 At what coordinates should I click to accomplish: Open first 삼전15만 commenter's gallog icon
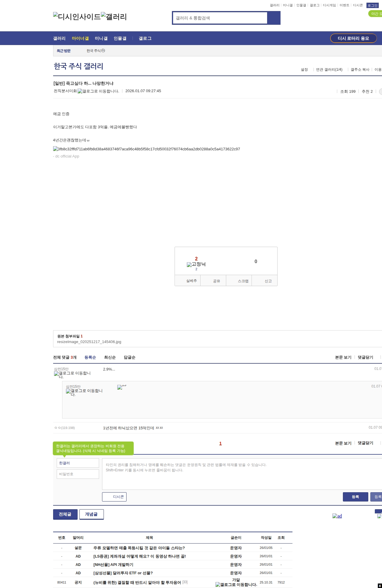coord(72,375)
